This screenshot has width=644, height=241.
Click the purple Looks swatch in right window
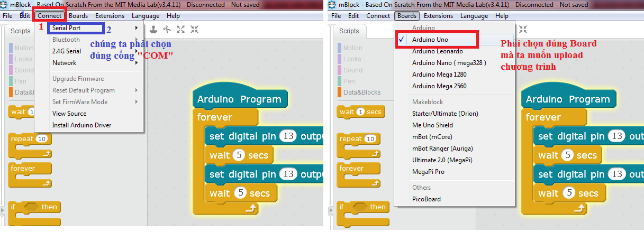(x=340, y=59)
